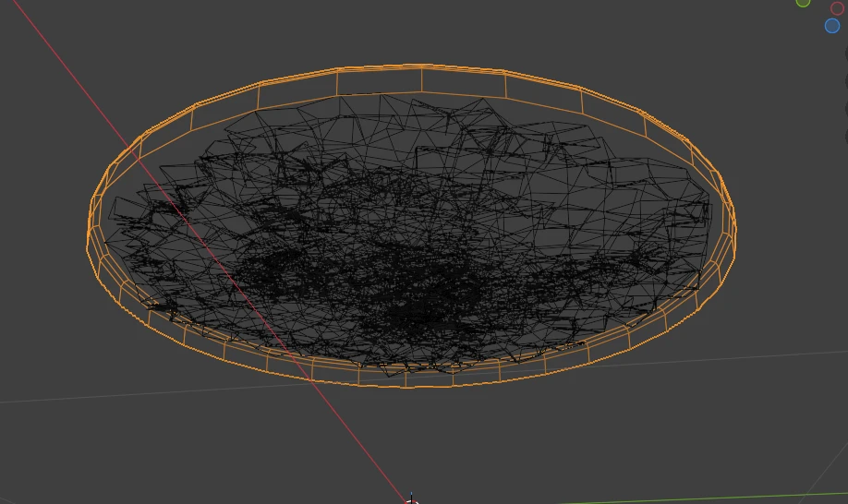This screenshot has width=848, height=504.
Task: Click the blue Z axis gizmo circle
Action: pos(832,26)
